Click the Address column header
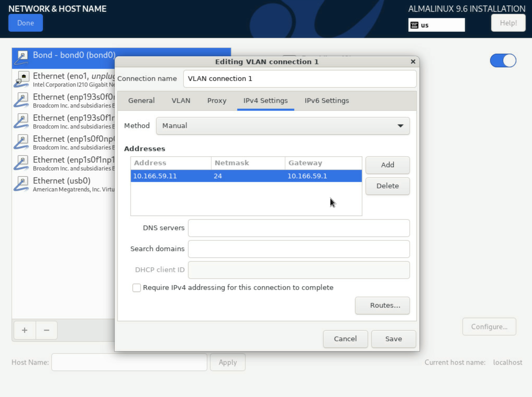532x397 pixels. coord(171,163)
